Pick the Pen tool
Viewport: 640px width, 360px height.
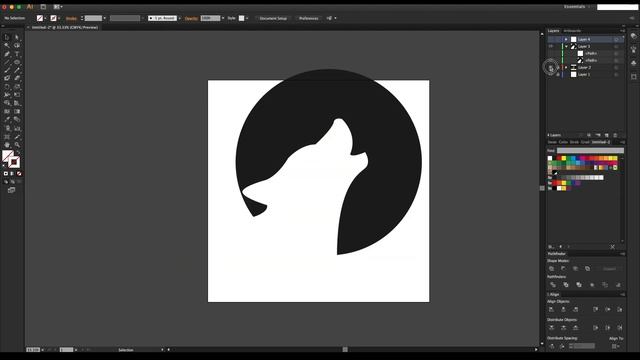[7, 54]
